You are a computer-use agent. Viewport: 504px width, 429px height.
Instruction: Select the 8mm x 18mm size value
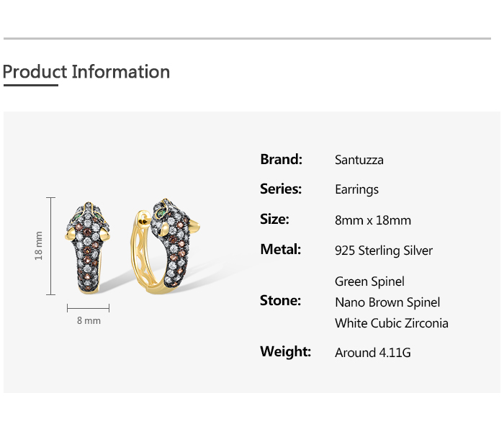tap(372, 220)
